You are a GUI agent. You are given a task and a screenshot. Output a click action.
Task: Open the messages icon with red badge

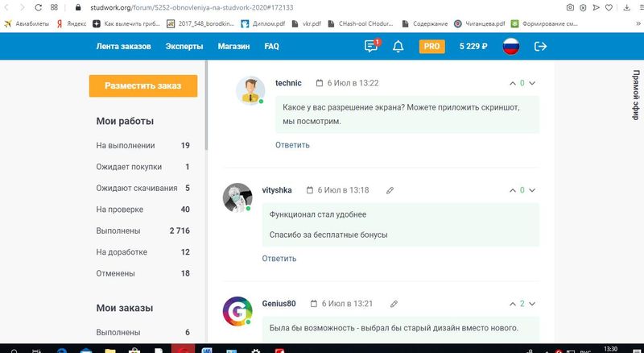point(371,47)
